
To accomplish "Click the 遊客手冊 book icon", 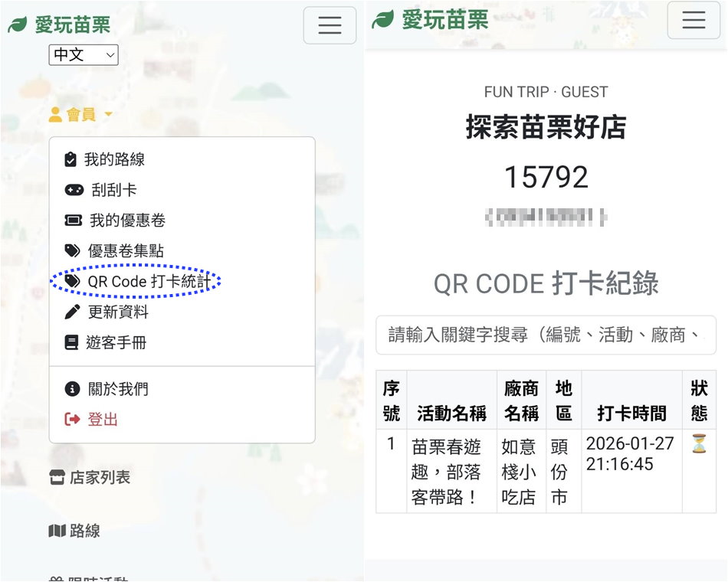I will (x=71, y=343).
